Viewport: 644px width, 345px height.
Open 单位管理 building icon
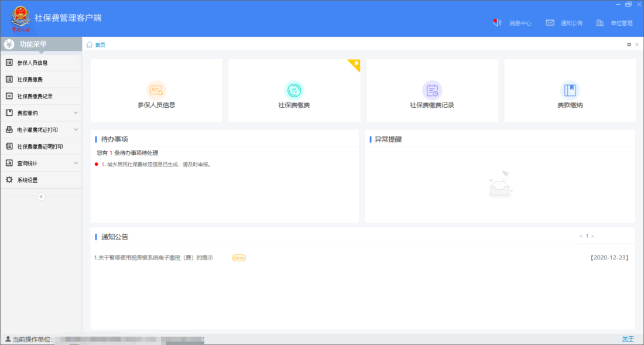[600, 23]
